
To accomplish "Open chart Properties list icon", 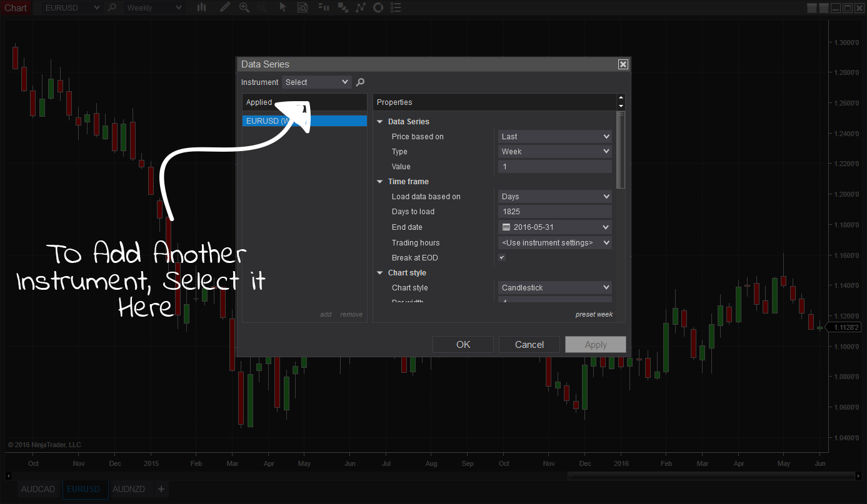I will click(x=397, y=7).
